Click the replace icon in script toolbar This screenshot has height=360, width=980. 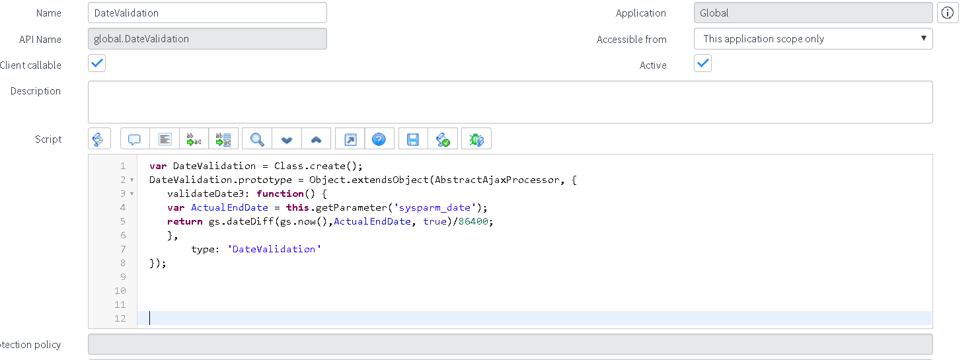tap(194, 139)
